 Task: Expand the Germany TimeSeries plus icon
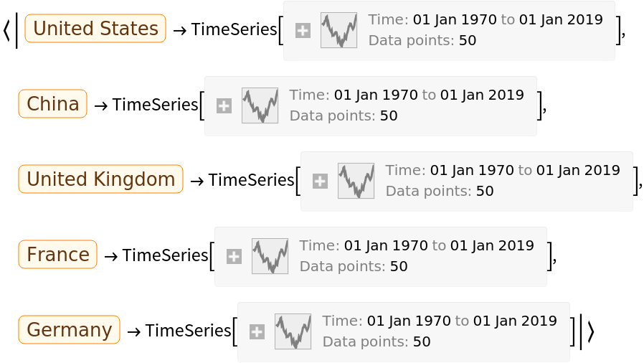[257, 332]
